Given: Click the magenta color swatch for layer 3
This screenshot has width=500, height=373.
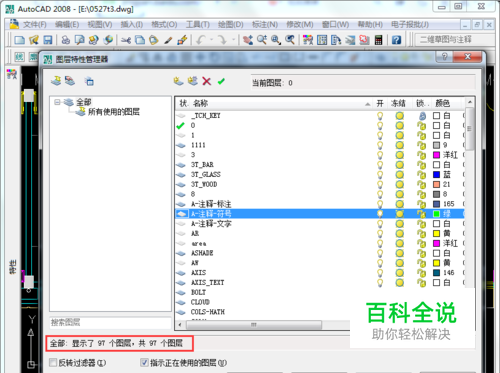Looking at the screenshot, I should 436,155.
